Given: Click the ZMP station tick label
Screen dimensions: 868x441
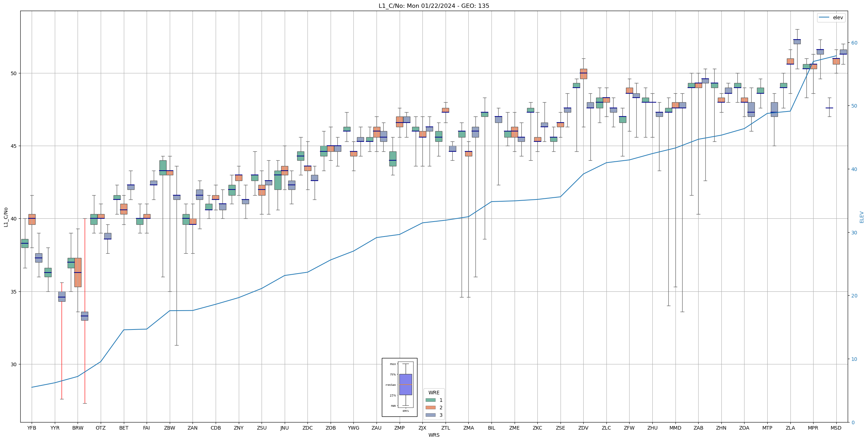Looking at the screenshot, I should tap(399, 428).
